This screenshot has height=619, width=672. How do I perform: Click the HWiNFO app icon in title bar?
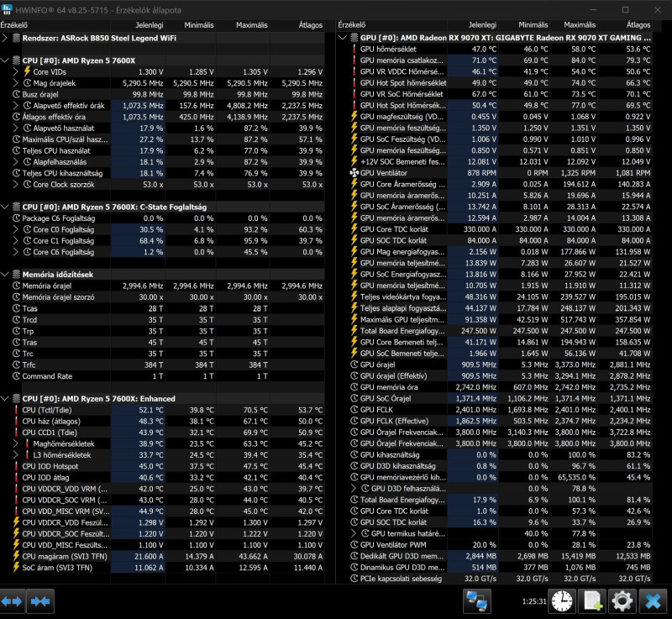[x=7, y=9]
